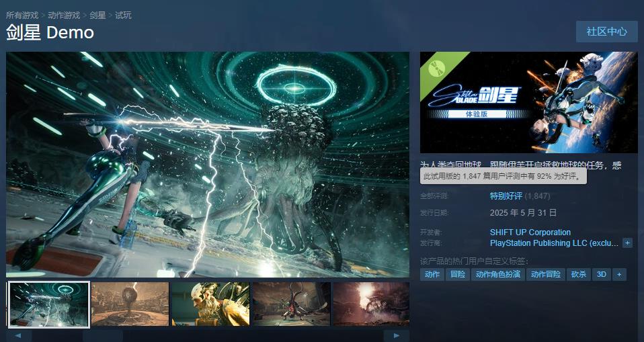Expand the publisher list with the plus button
This screenshot has width=644, height=342.
627,243
